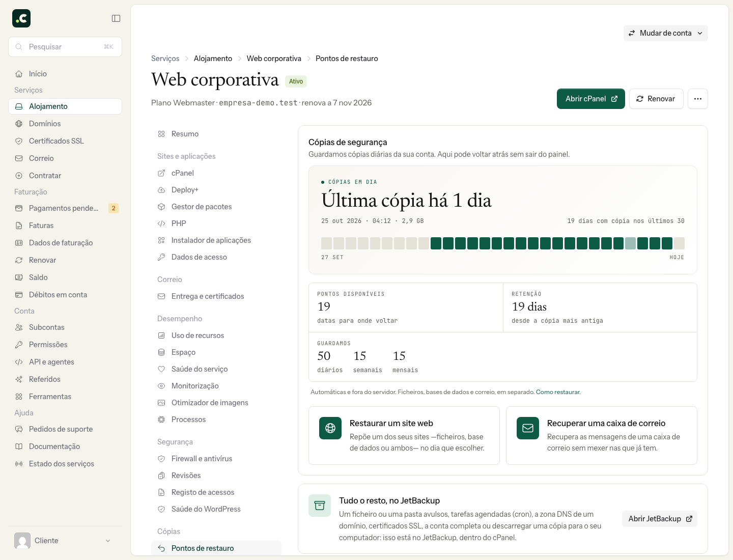Click the last gray square labeled HOJE

click(x=679, y=243)
